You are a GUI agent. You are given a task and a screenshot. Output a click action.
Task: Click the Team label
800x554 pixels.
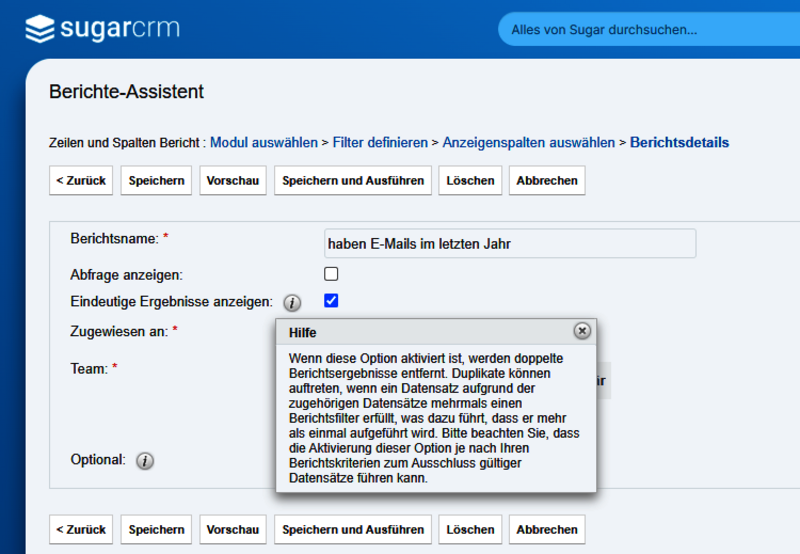coord(89,369)
